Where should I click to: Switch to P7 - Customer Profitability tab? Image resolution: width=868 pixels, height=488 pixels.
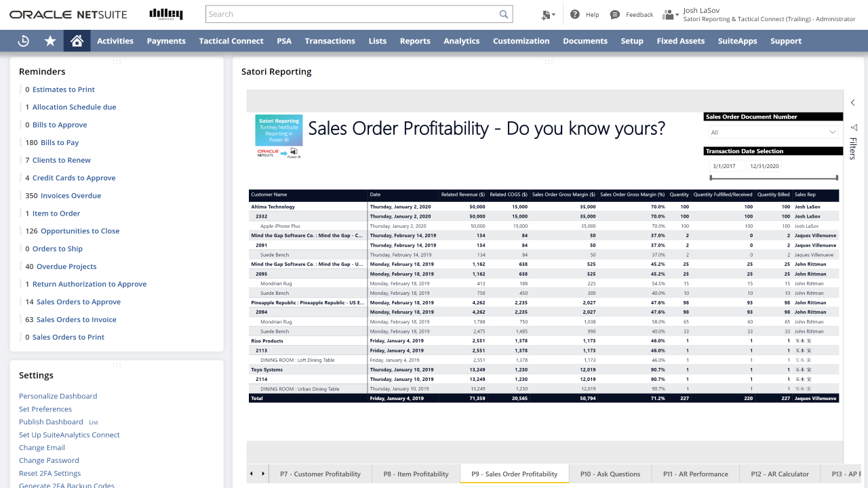320,474
